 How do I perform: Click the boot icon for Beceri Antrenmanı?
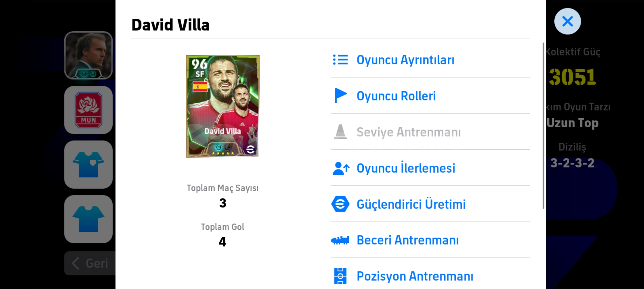[340, 240]
